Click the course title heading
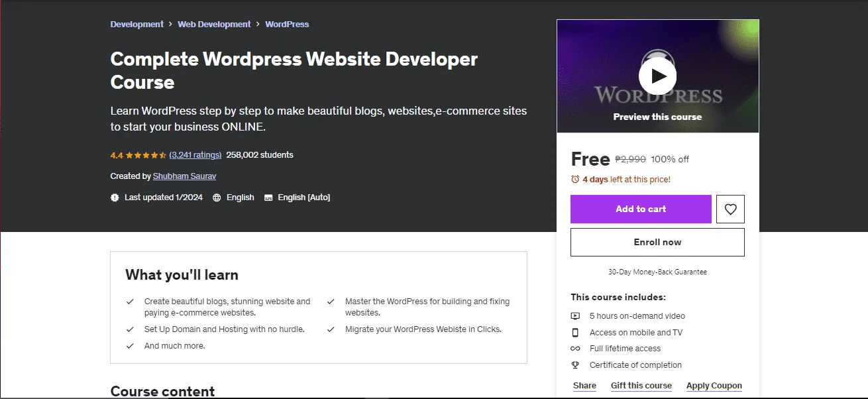The height and width of the screenshot is (399, 868). [294, 70]
